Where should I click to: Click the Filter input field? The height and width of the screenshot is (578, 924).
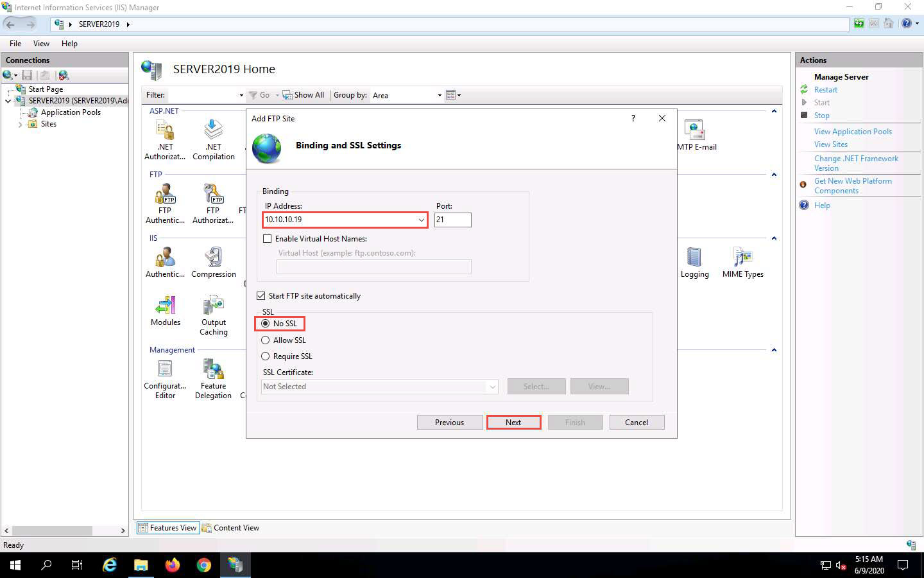(201, 95)
